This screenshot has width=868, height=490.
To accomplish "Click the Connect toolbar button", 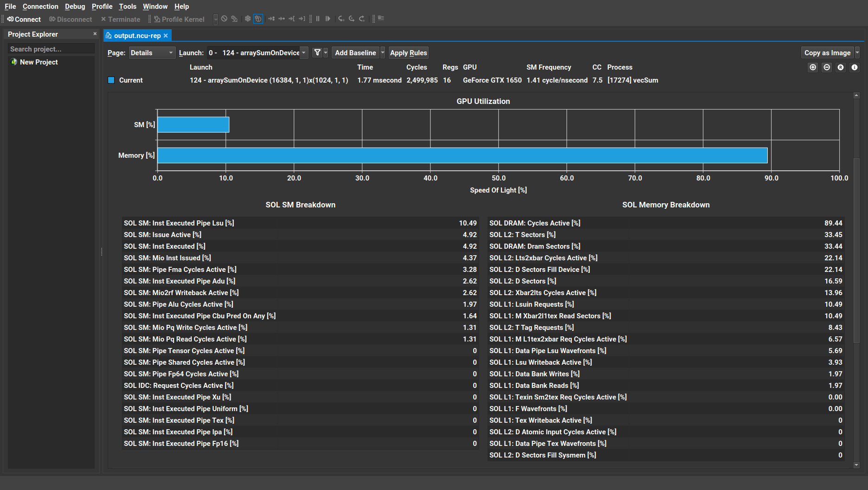I will (x=24, y=19).
